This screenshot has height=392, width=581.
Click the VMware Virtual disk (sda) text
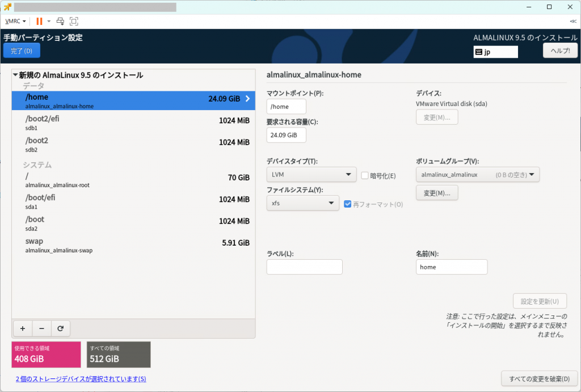point(451,104)
